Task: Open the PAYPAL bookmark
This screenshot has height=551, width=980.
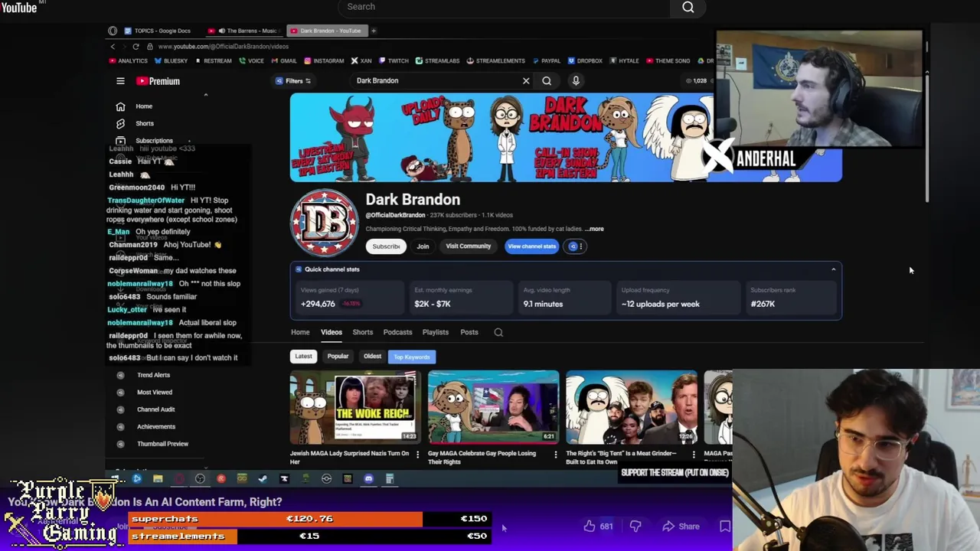Action: [x=546, y=61]
